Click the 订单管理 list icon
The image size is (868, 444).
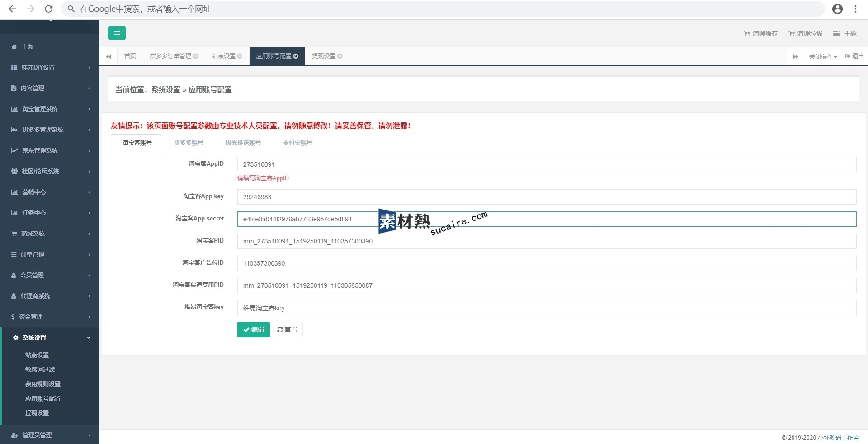coord(14,254)
